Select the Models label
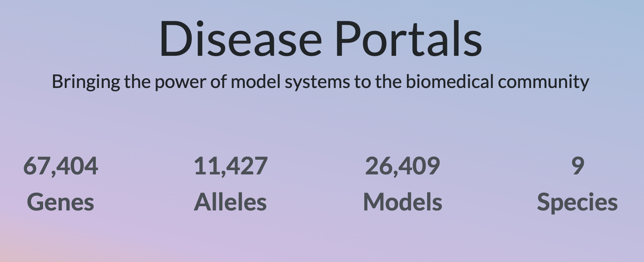Image resolution: width=644 pixels, height=262 pixels. click(x=403, y=202)
